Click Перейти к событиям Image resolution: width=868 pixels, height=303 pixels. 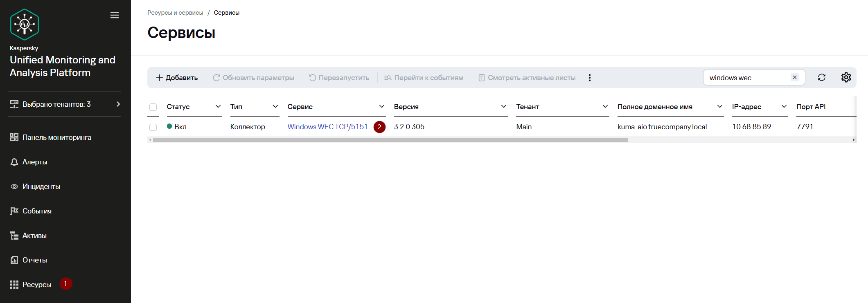pos(424,78)
